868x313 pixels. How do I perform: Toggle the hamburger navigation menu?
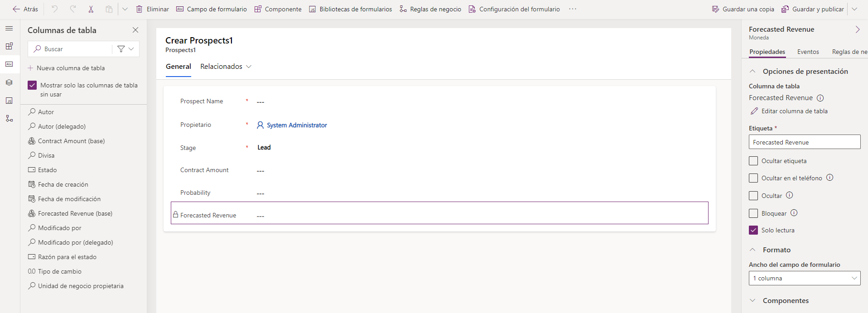pos(9,29)
